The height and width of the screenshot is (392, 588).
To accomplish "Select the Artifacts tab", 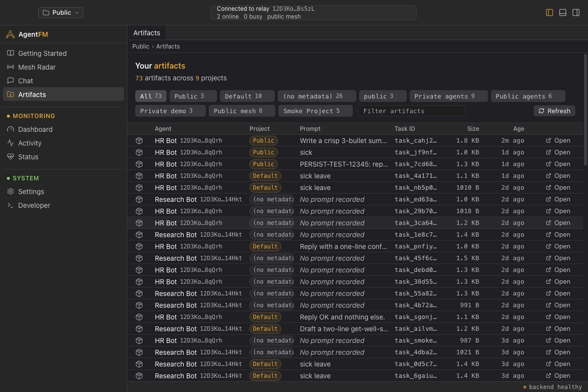I will [147, 33].
